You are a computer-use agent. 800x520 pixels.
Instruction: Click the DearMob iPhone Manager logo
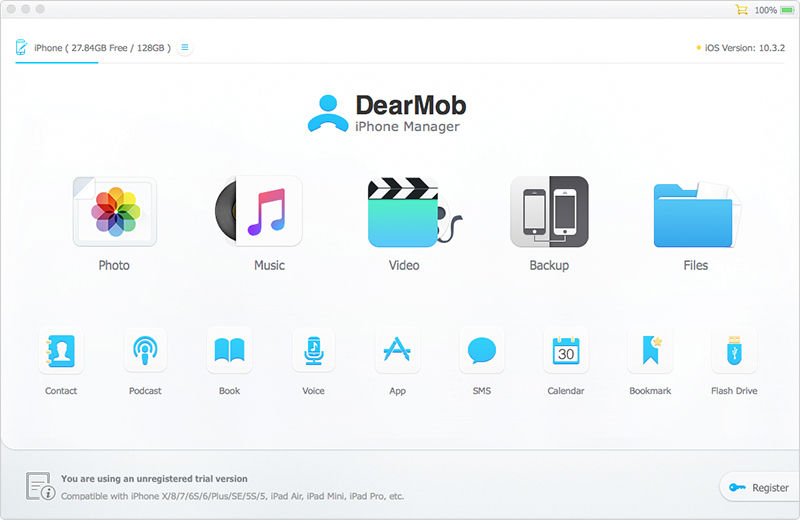387,113
